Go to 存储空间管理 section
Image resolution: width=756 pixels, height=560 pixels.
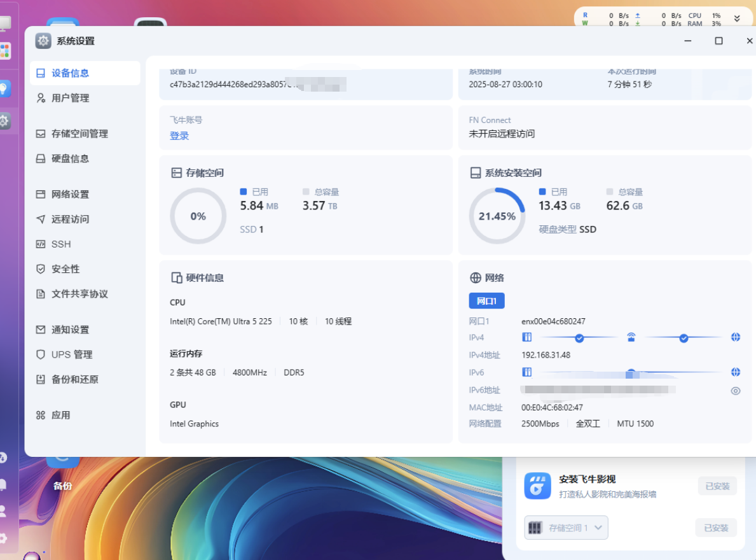(85, 134)
